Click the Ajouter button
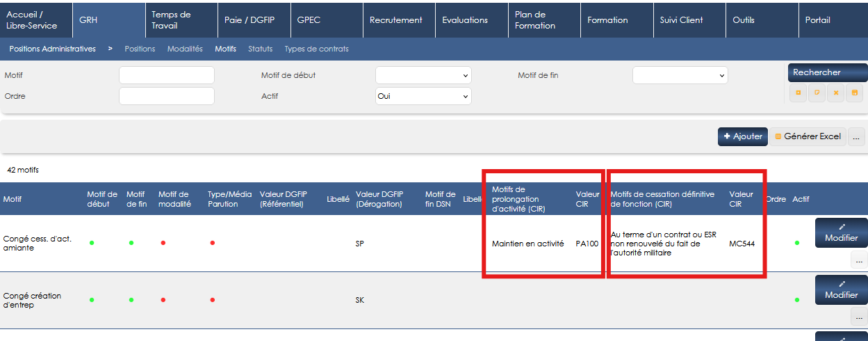This screenshot has height=341, width=868. click(742, 136)
